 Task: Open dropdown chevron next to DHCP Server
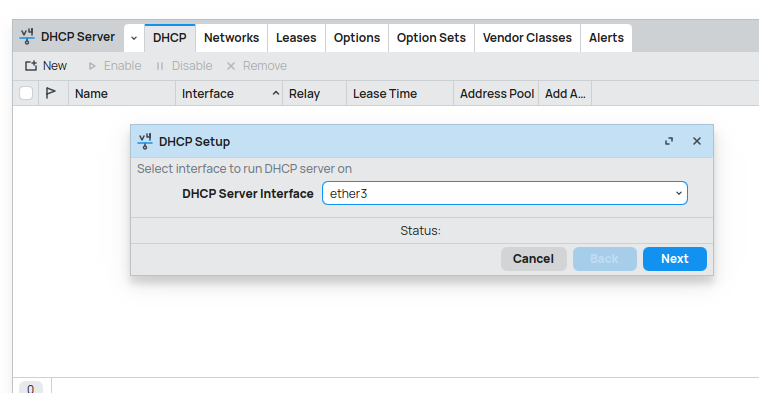(134, 38)
